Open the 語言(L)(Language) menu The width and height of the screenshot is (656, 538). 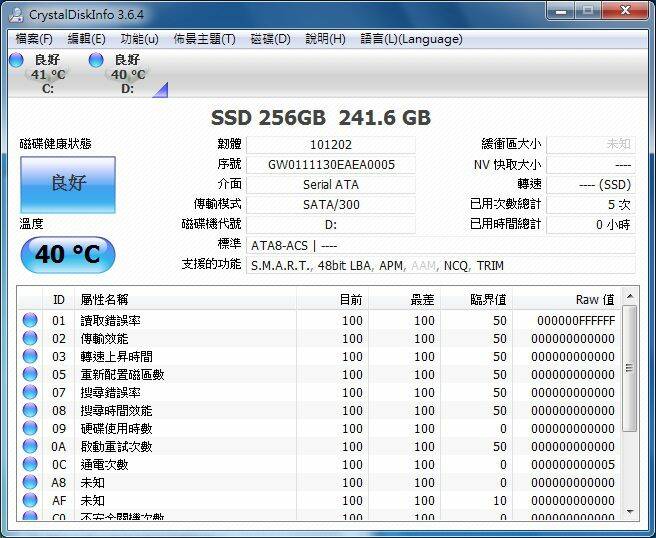tap(411, 39)
